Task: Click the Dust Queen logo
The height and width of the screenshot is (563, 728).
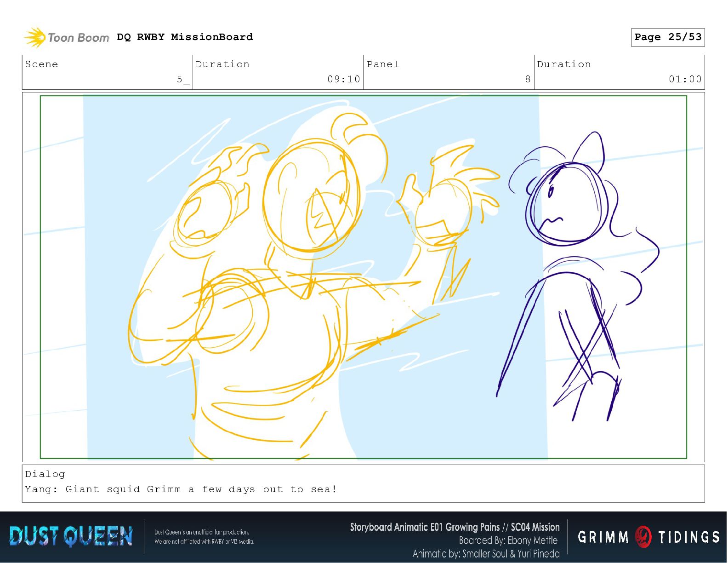Action: [71, 536]
